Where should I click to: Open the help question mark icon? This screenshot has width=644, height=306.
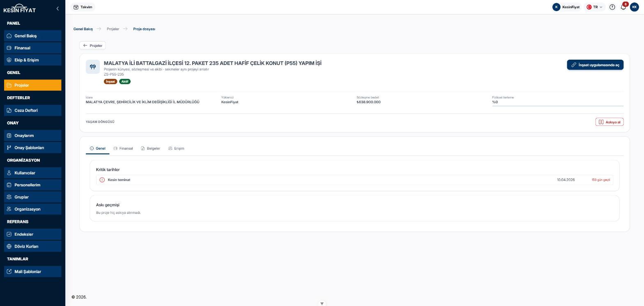click(x=612, y=7)
